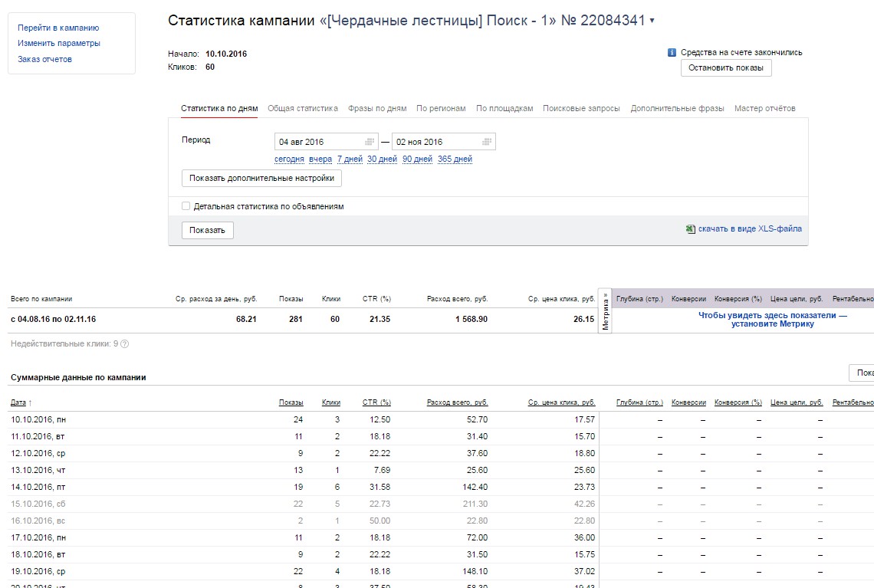Open the Дополнительные фразы tab

pos(677,108)
